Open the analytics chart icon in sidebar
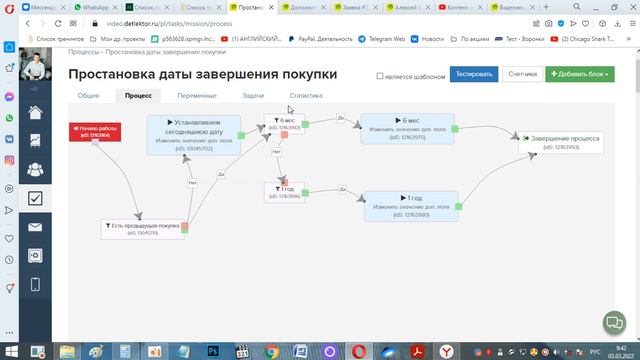 click(35, 140)
